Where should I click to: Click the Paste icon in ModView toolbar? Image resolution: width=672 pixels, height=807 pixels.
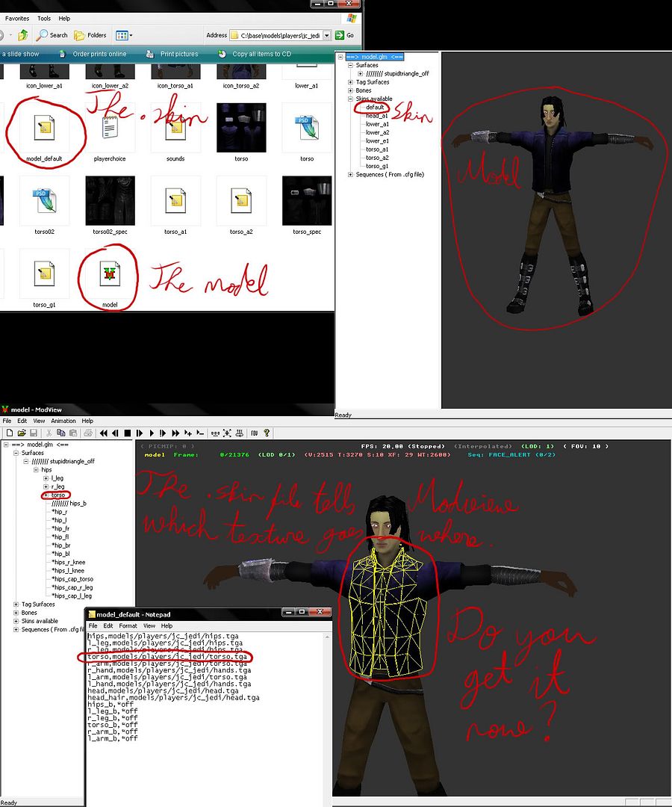(x=73, y=433)
